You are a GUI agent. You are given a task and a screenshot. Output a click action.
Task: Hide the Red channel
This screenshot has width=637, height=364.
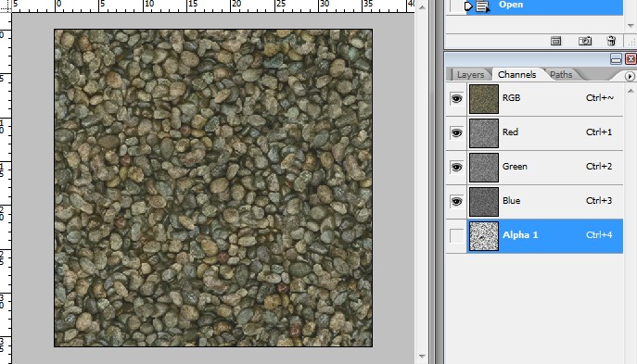pyautogui.click(x=456, y=132)
